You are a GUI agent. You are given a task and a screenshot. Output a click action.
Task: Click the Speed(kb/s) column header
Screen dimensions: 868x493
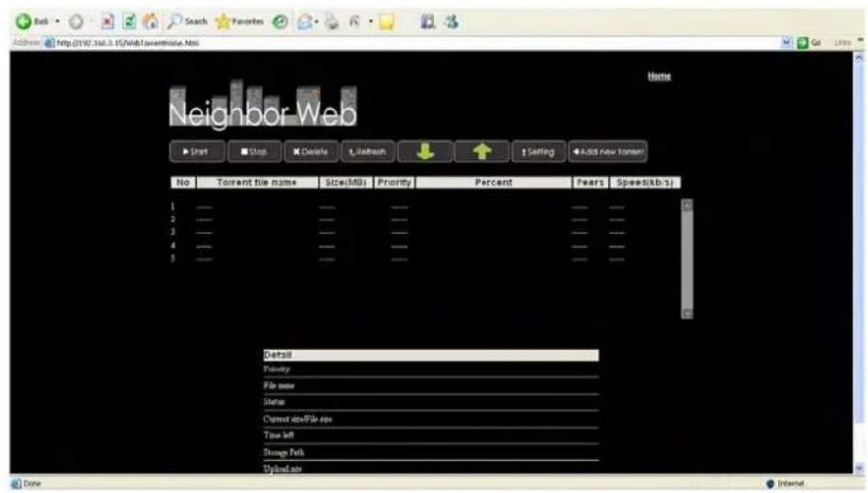[645, 183]
